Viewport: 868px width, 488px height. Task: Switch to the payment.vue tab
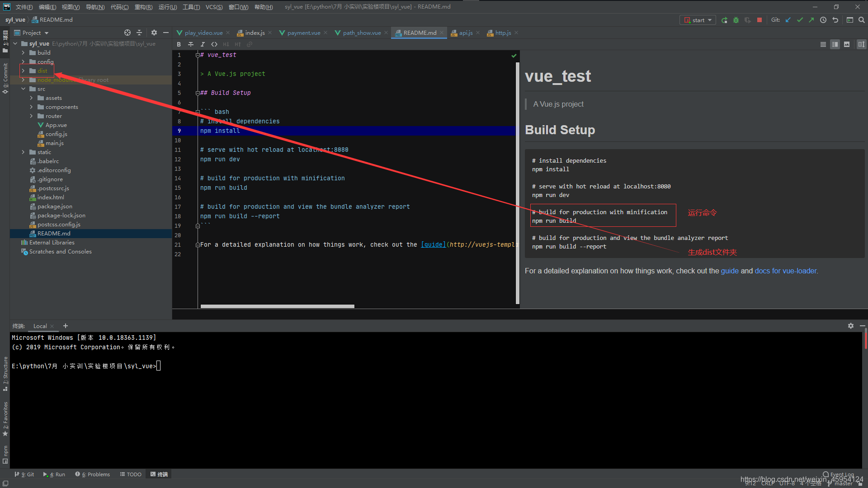pyautogui.click(x=303, y=33)
